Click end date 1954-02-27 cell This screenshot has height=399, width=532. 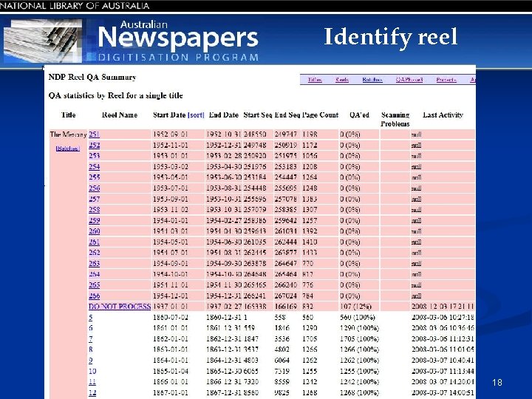(224, 220)
